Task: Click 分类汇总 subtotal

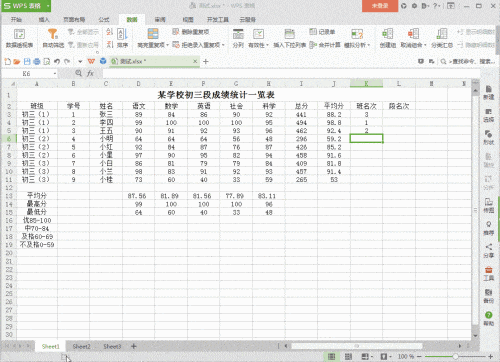Action: pyautogui.click(x=442, y=38)
